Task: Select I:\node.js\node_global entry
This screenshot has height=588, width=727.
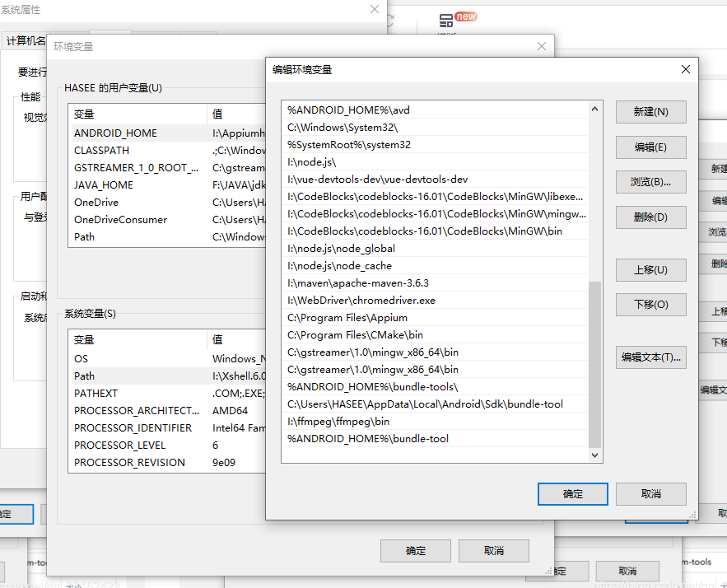Action: [435, 249]
